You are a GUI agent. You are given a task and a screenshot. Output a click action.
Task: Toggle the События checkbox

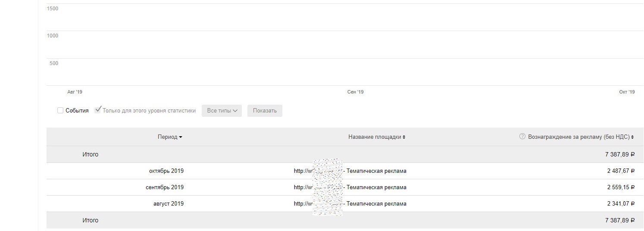coord(60,110)
